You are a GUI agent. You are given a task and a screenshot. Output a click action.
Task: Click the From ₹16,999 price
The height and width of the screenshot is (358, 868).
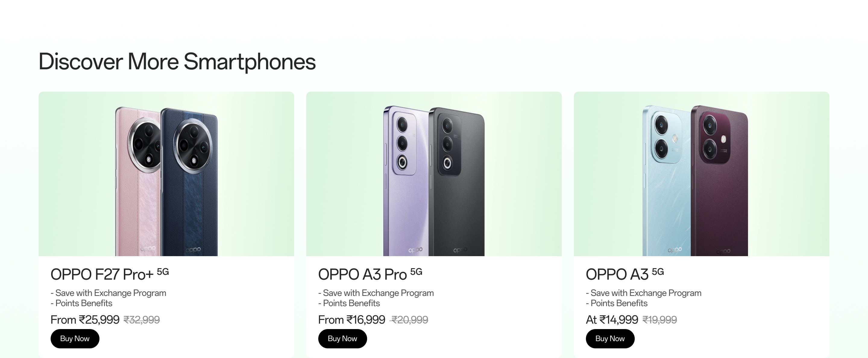pos(351,320)
